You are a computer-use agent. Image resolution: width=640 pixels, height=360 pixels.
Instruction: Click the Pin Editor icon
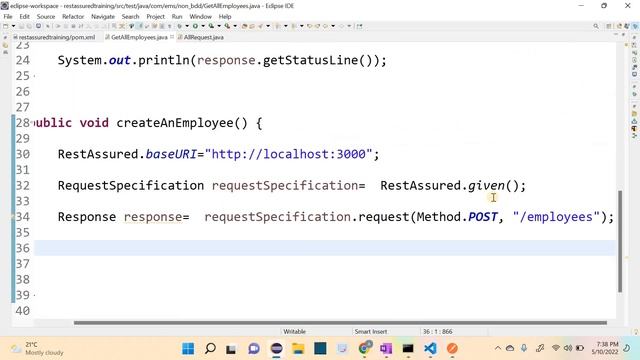(x=359, y=26)
